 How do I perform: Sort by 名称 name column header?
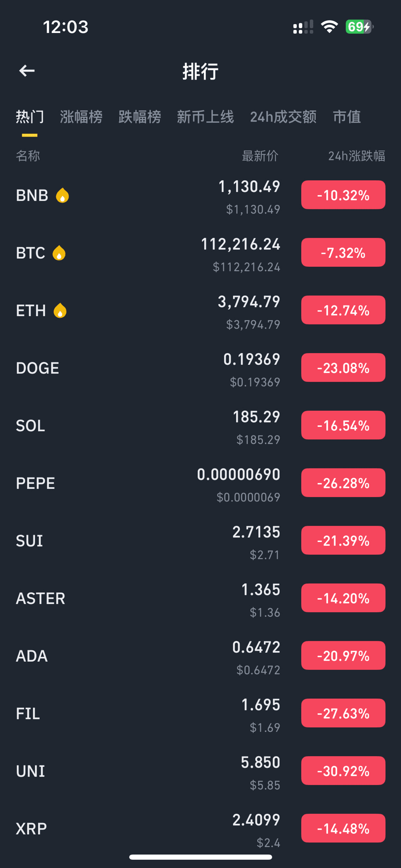[x=28, y=156]
